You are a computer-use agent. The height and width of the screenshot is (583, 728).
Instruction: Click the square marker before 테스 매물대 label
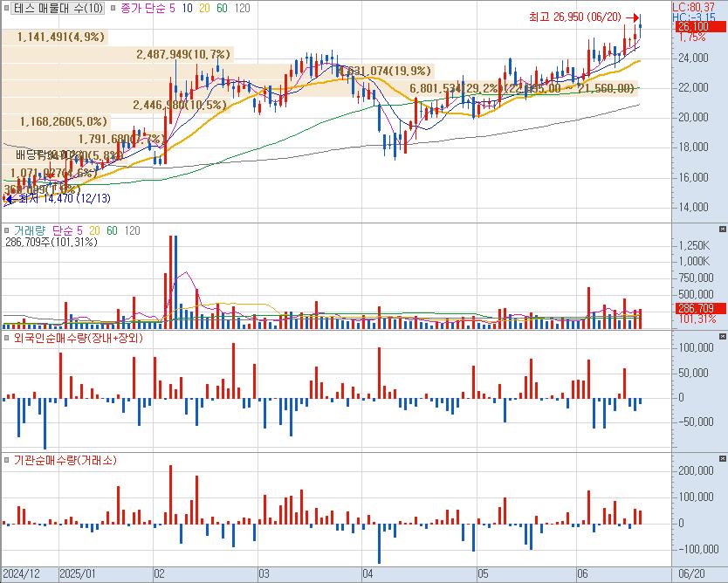pos(6,8)
